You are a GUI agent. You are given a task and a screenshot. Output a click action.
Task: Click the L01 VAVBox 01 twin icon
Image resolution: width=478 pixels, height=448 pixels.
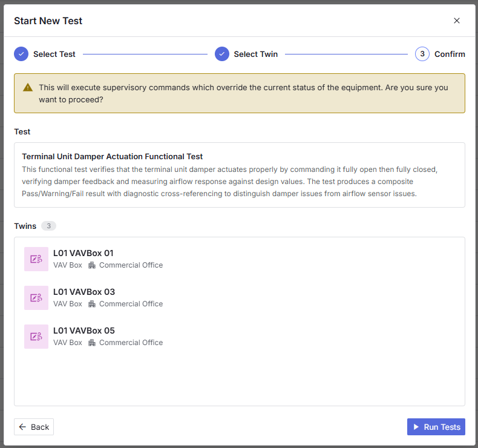[x=36, y=259]
